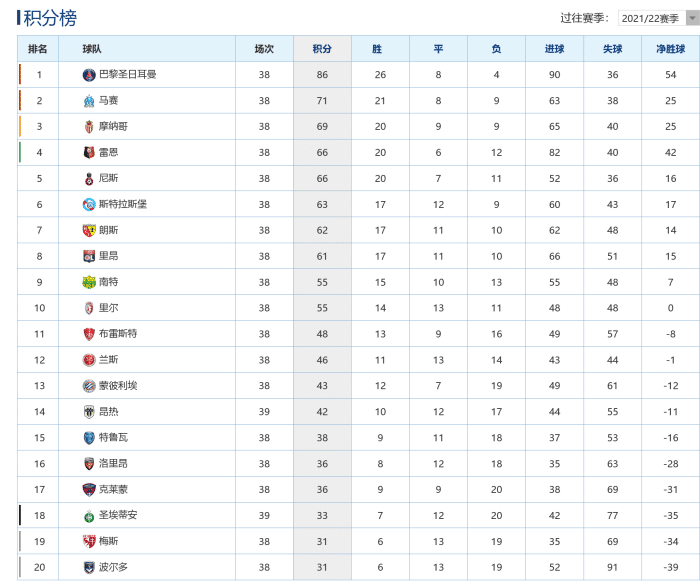This screenshot has width=700, height=586.
Task: Click the Strasbourg club crest icon
Action: pyautogui.click(x=89, y=205)
